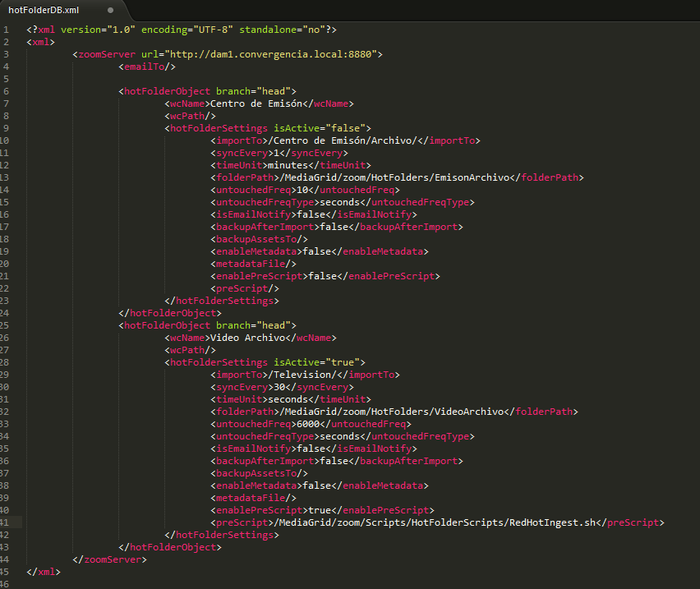Click the encoding value "UTF-8"

213,30
